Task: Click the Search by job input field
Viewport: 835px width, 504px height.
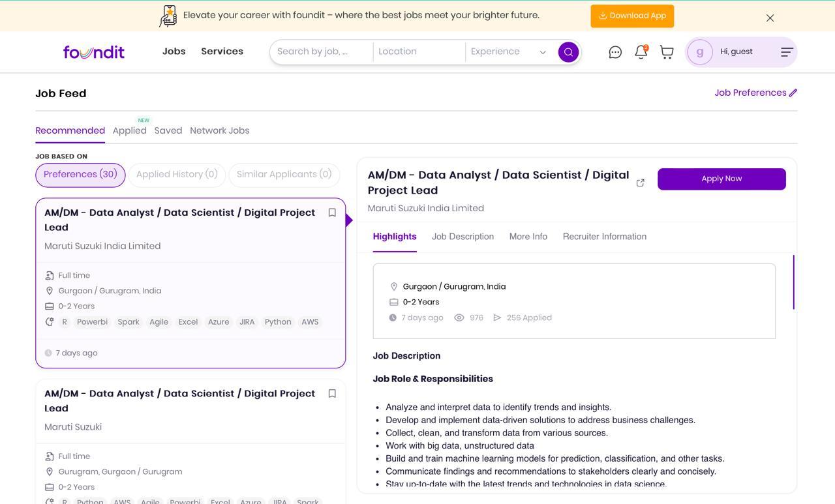Action: click(322, 52)
